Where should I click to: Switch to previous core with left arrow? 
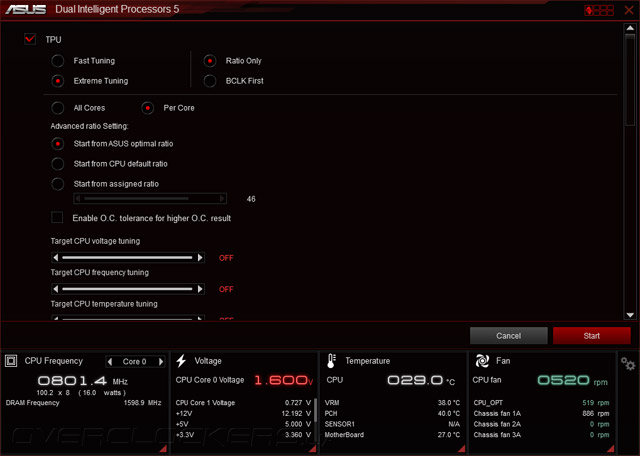(x=110, y=361)
